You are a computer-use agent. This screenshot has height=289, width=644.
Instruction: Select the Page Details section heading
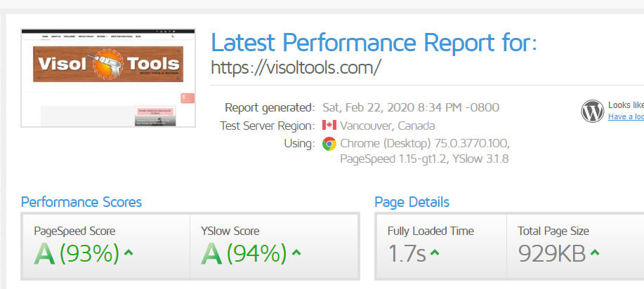click(x=412, y=202)
